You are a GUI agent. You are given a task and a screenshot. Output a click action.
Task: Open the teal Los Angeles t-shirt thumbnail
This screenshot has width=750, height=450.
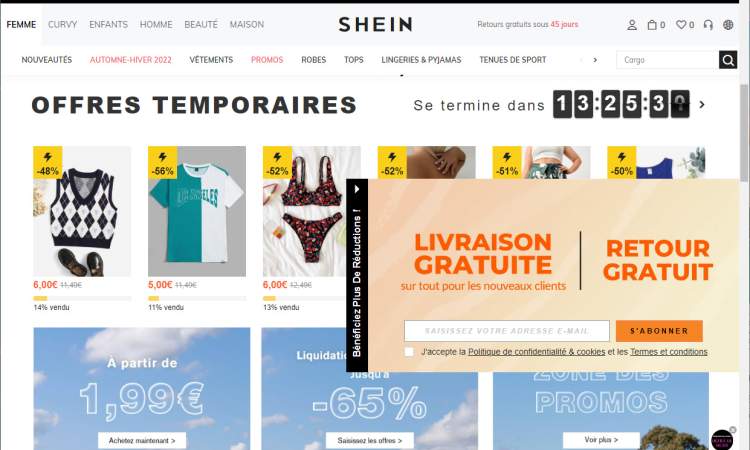click(197, 211)
